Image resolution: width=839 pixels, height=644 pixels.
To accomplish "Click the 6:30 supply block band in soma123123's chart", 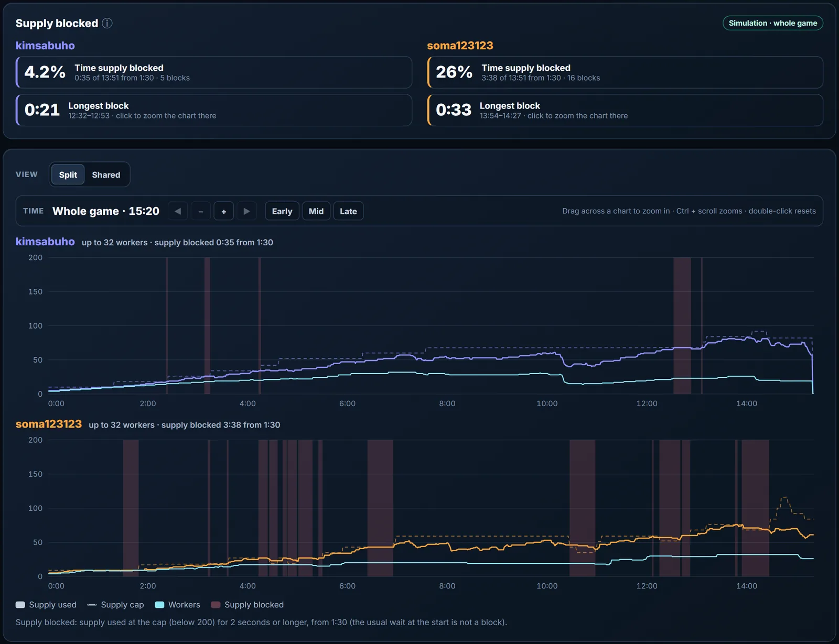I will pyautogui.click(x=380, y=508).
